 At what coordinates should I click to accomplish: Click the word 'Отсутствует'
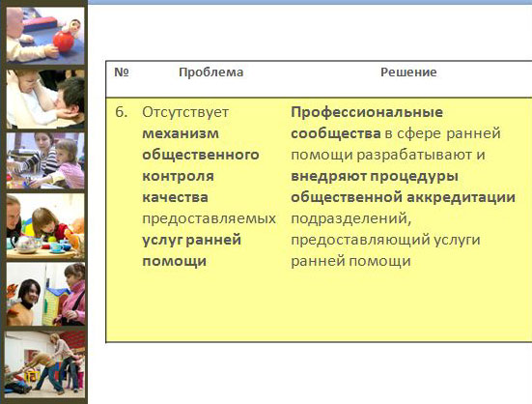185,112
